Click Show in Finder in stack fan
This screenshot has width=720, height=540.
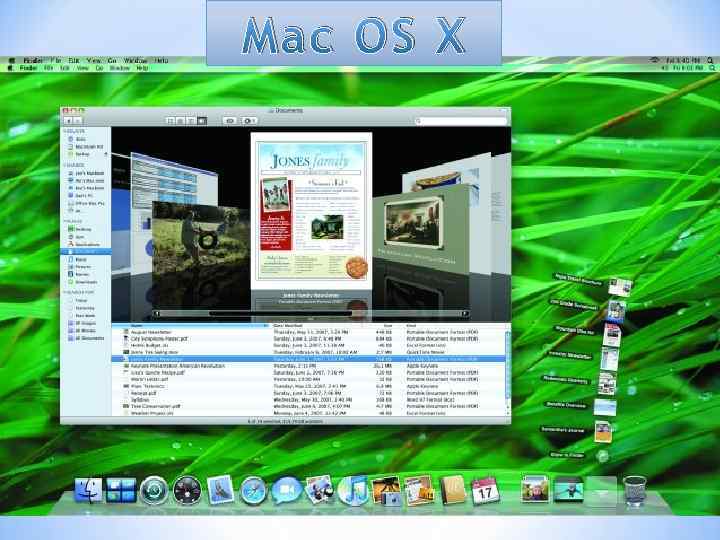[x=567, y=455]
